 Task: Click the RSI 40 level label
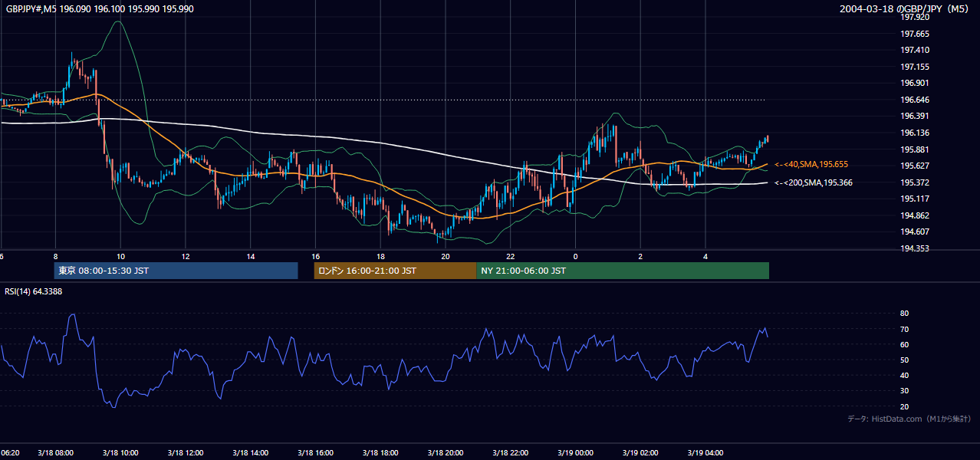pyautogui.click(x=904, y=375)
